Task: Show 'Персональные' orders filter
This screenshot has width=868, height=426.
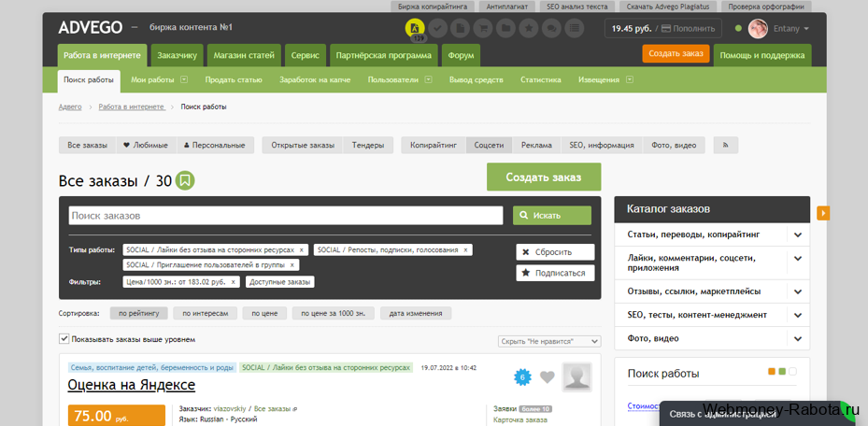Action: 215,145
